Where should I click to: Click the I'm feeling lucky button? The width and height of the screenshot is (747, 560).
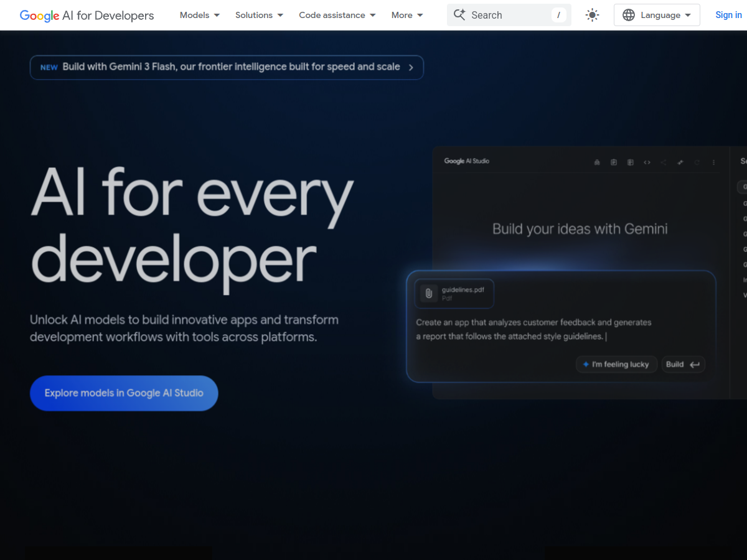(616, 365)
